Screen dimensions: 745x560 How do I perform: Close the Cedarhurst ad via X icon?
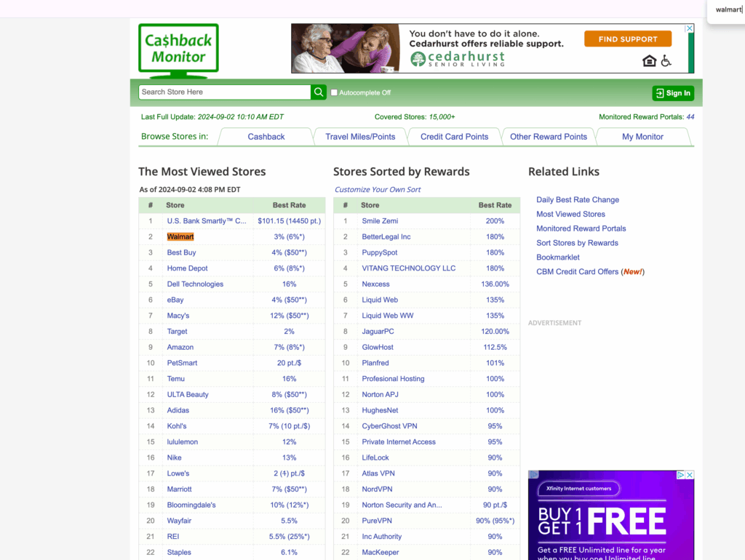point(690,28)
